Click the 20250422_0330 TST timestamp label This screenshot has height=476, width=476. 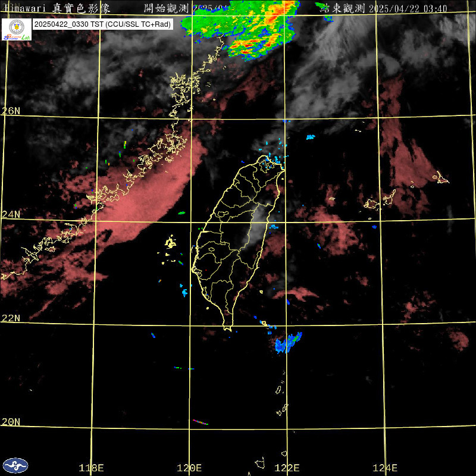click(x=102, y=24)
